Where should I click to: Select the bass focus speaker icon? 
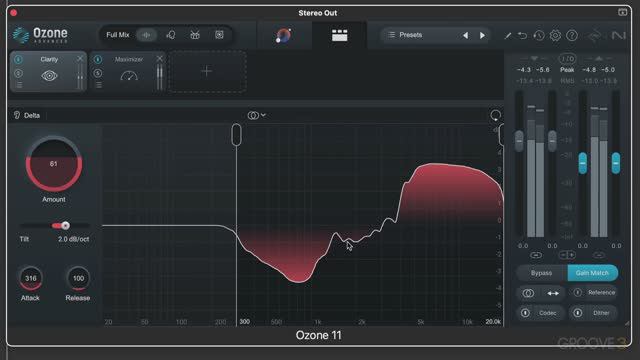tap(219, 35)
